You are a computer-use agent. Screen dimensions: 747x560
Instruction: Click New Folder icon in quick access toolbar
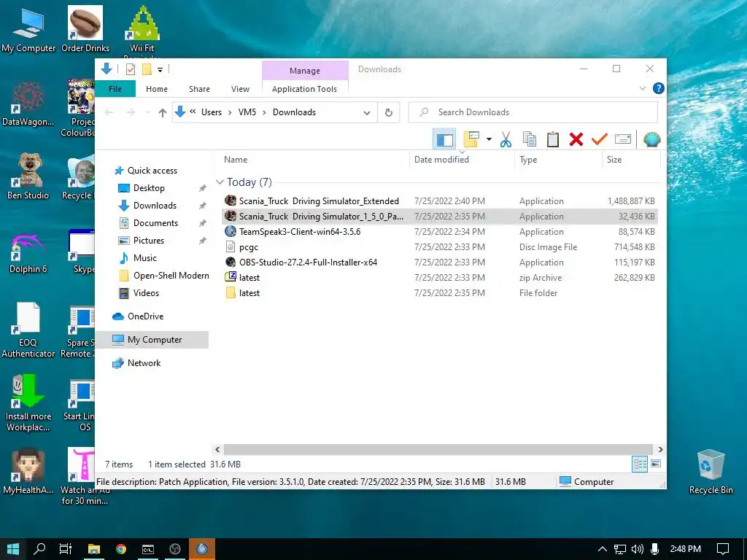coord(147,69)
